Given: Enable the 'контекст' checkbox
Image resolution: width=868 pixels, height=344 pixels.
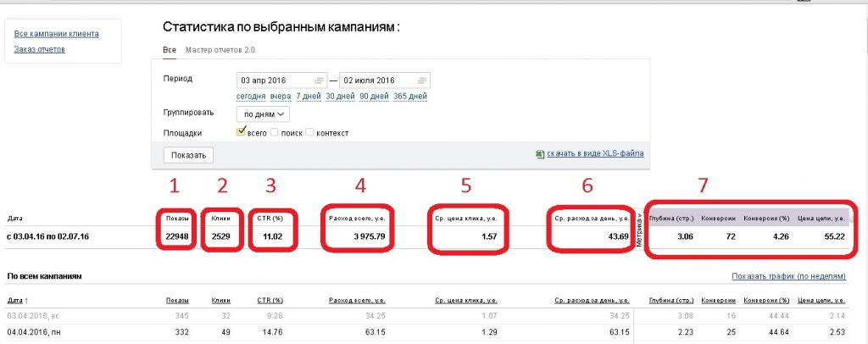Looking at the screenshot, I should pyautogui.click(x=310, y=133).
